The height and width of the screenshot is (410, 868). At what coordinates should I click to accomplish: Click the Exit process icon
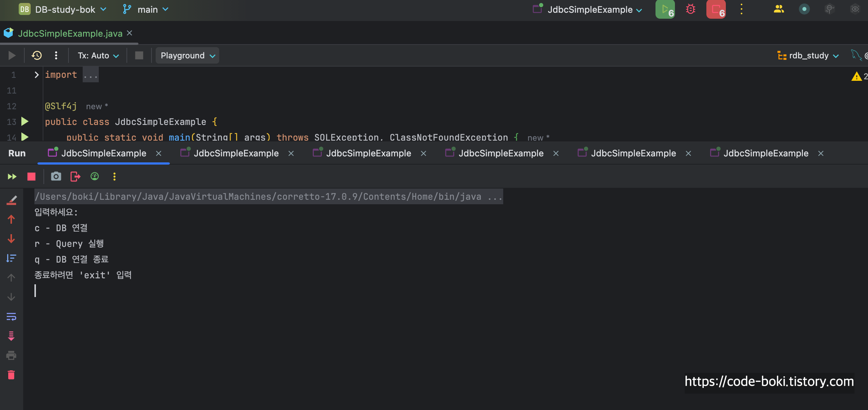[x=75, y=177]
